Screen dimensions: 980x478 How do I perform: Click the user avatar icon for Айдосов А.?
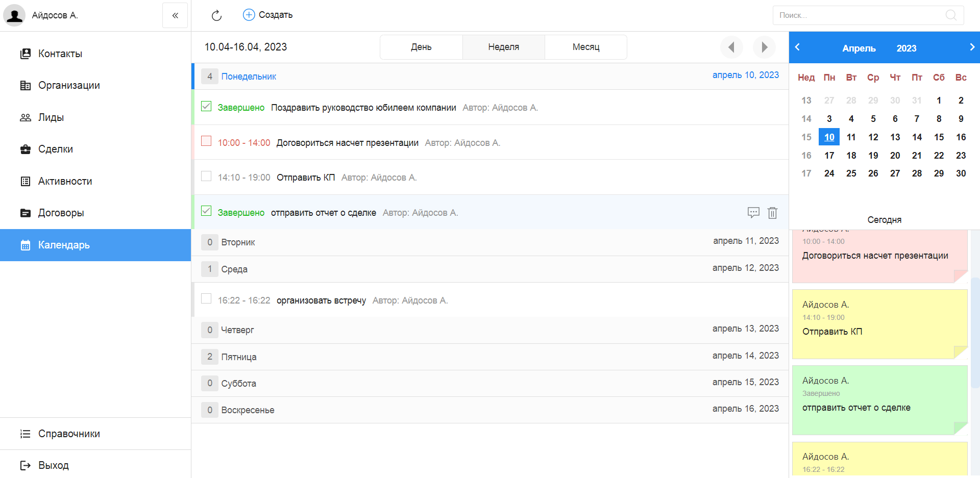[14, 15]
